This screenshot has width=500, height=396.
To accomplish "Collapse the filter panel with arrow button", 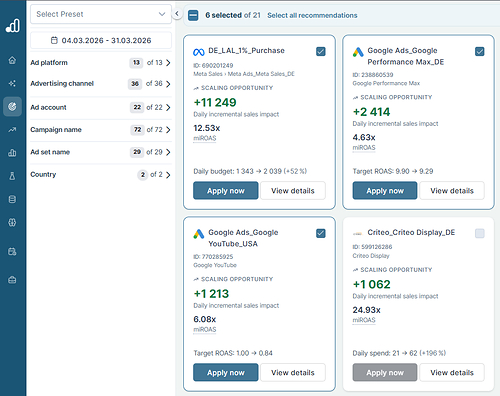I will pyautogui.click(x=177, y=14).
